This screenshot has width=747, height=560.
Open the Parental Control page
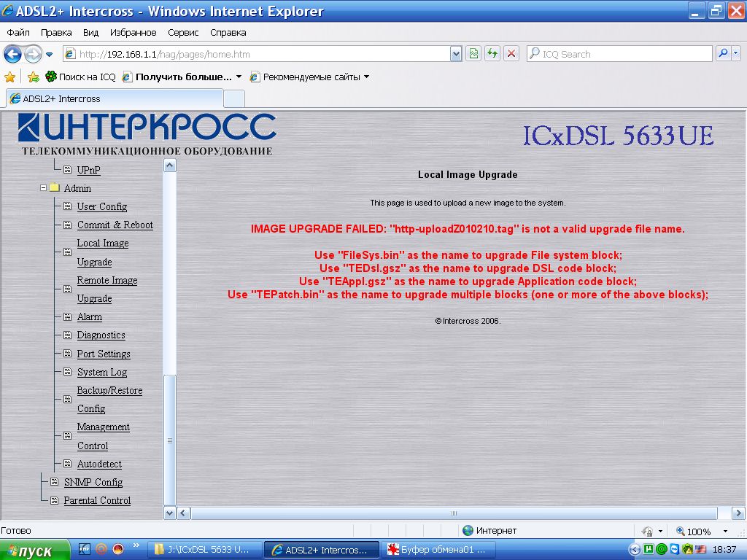tap(97, 500)
